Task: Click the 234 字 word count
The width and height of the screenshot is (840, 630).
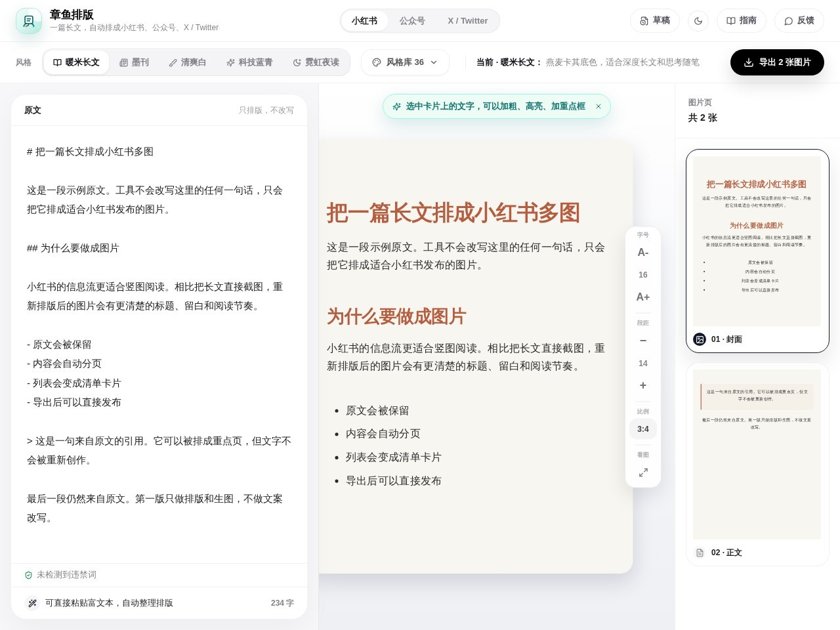Action: pos(282,603)
